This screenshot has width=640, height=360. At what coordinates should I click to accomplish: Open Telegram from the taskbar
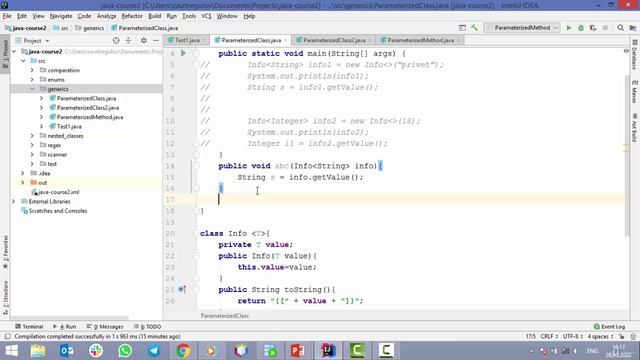154,351
